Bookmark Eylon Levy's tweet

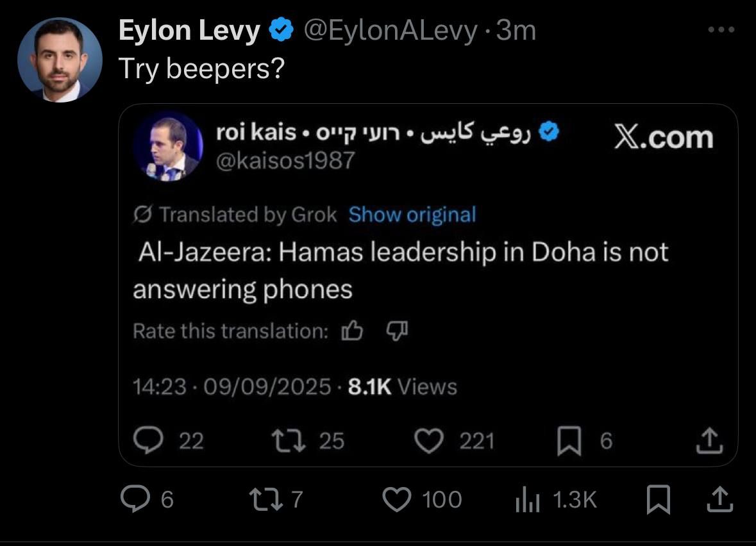click(x=657, y=500)
